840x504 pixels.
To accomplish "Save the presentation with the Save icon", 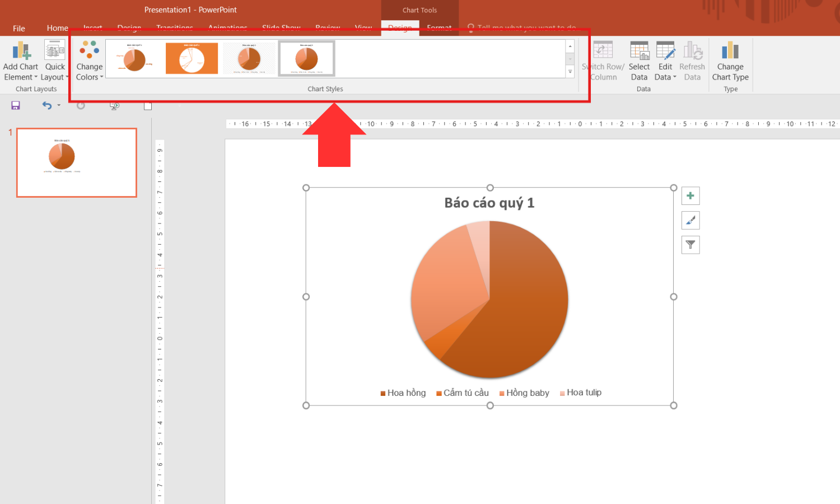I will click(16, 105).
